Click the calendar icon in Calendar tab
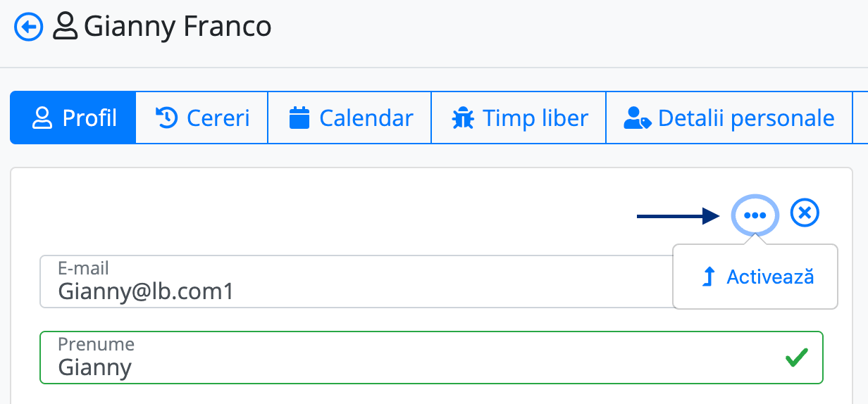Viewport: 868px width, 404px height. (x=300, y=118)
